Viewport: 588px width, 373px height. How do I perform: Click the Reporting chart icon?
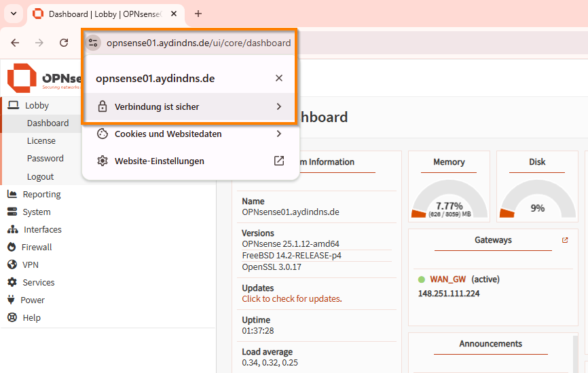coord(12,194)
